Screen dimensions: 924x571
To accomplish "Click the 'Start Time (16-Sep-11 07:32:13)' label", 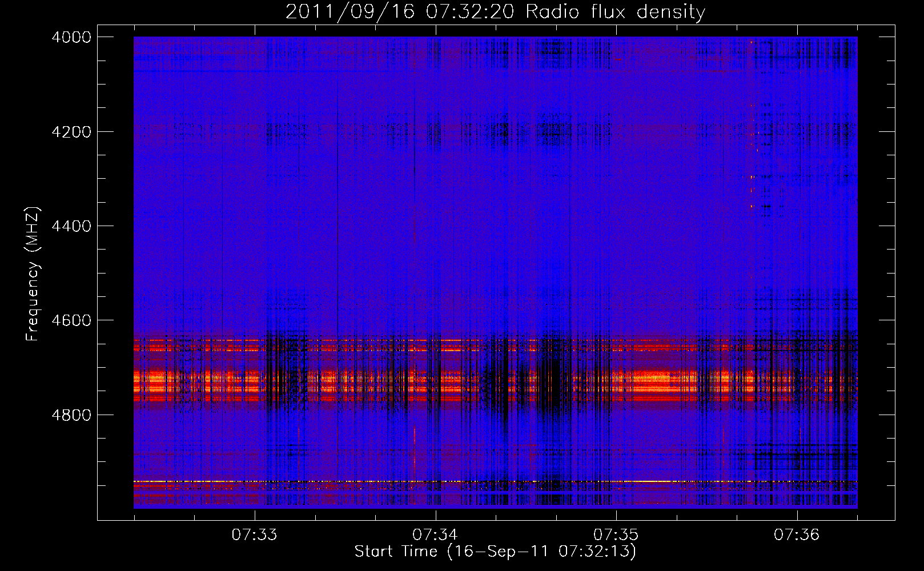I will [x=495, y=552].
